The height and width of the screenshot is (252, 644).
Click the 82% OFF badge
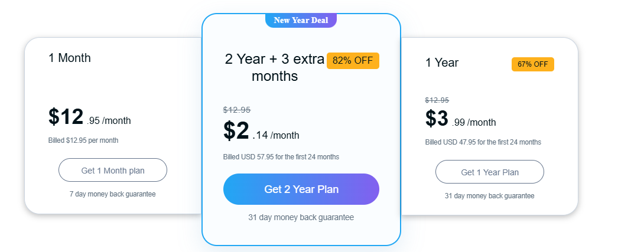[353, 61]
